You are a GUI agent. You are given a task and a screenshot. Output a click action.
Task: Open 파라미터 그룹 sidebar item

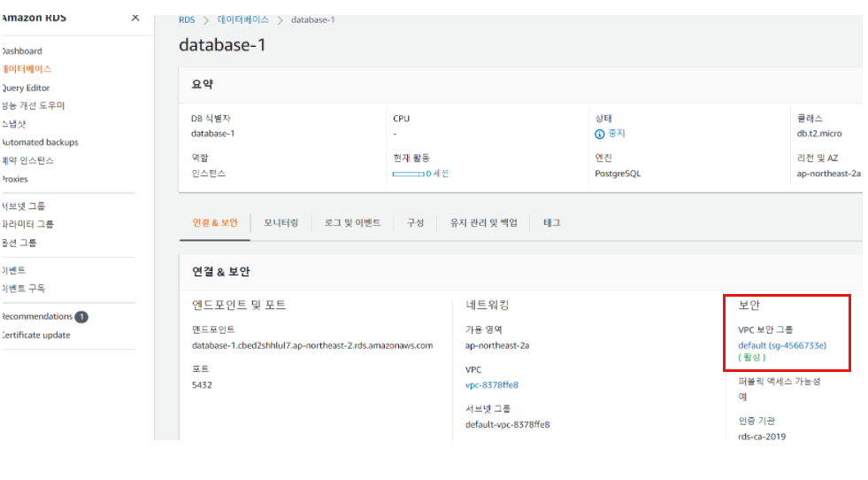pos(27,224)
